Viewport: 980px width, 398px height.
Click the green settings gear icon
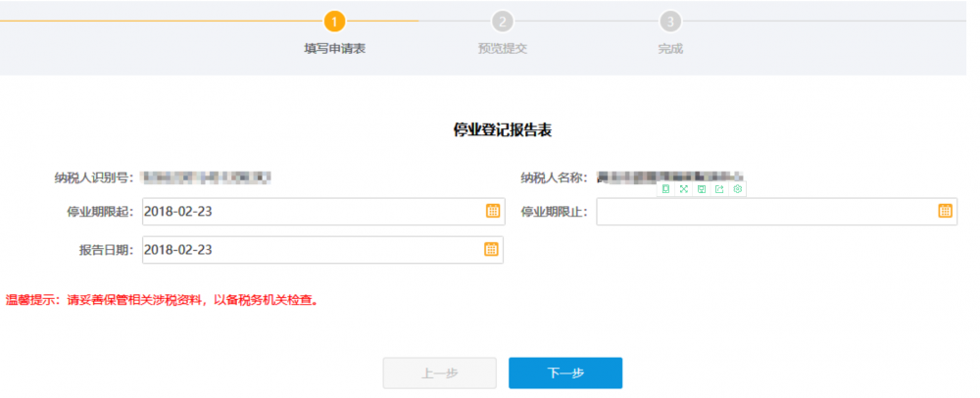click(738, 189)
